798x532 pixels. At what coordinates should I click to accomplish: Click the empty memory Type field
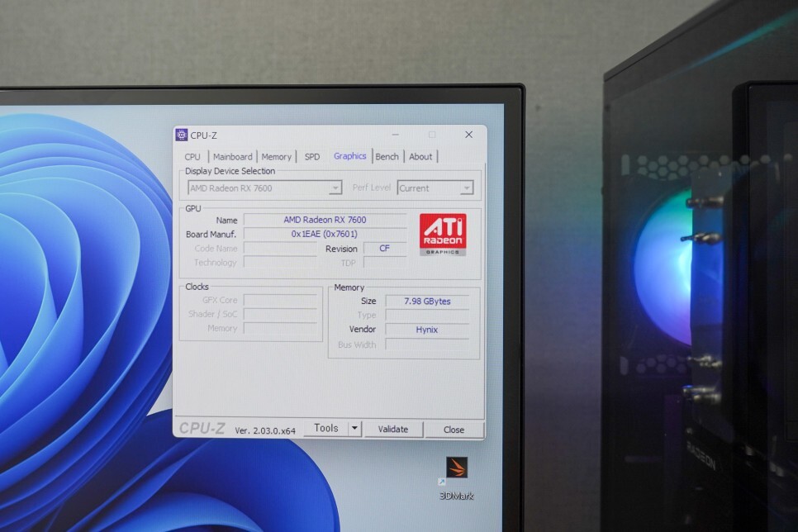click(427, 316)
